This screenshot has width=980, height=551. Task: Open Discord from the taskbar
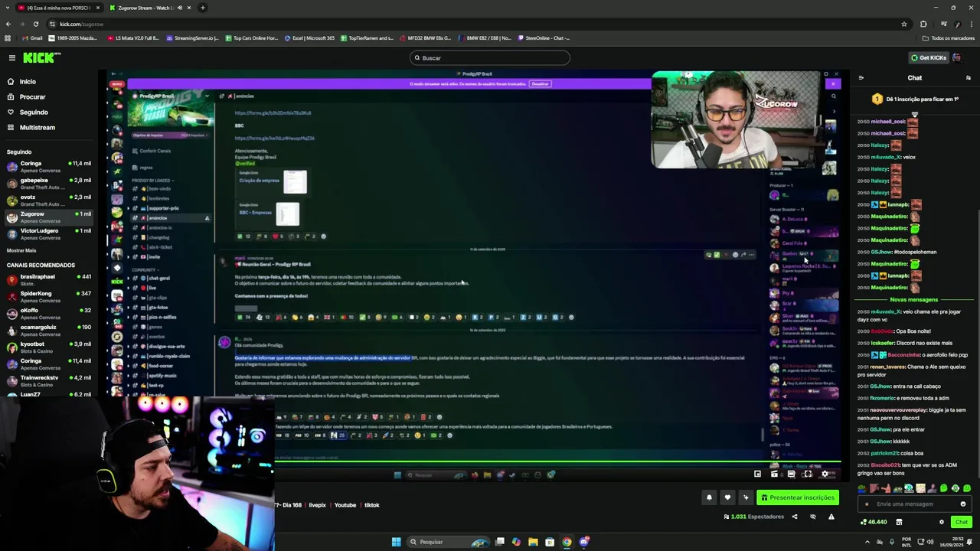coord(583,542)
